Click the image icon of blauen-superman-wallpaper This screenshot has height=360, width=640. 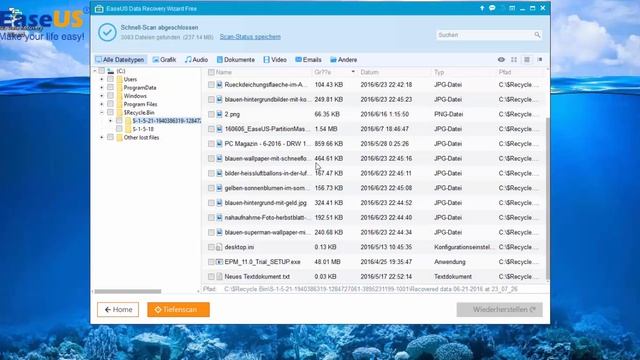coord(219,233)
